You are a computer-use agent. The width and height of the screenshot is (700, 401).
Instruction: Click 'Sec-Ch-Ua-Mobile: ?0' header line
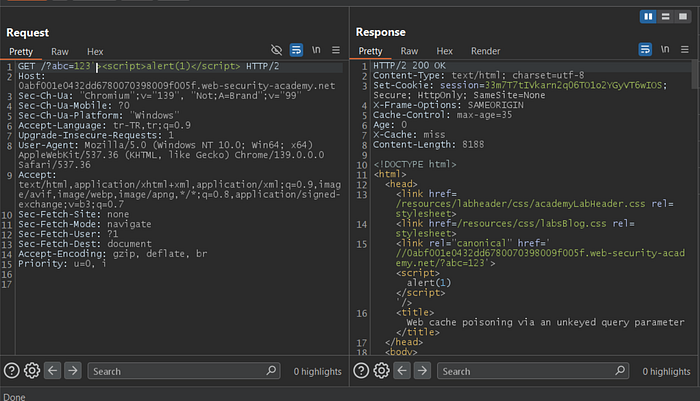(74, 106)
